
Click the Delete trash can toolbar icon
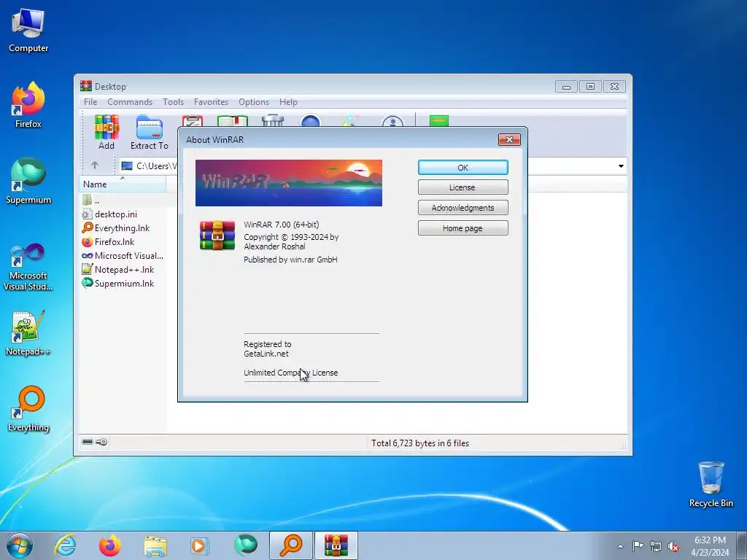tap(273, 120)
